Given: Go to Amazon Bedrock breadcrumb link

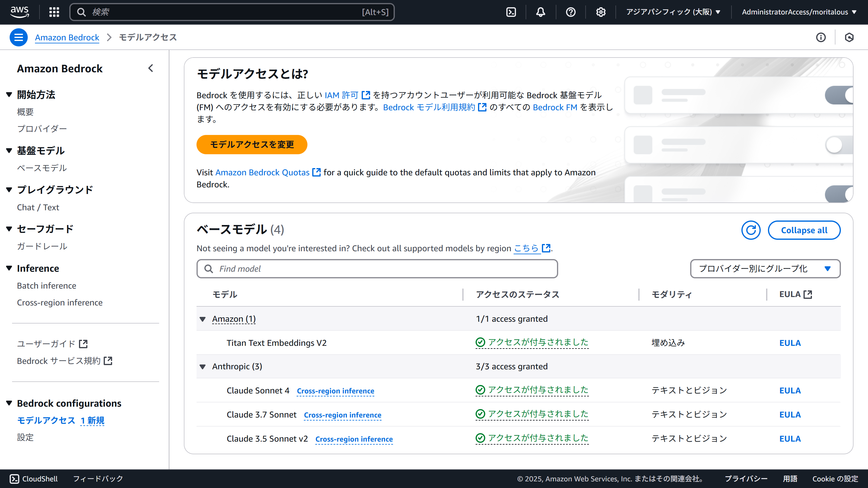Looking at the screenshot, I should click(67, 37).
